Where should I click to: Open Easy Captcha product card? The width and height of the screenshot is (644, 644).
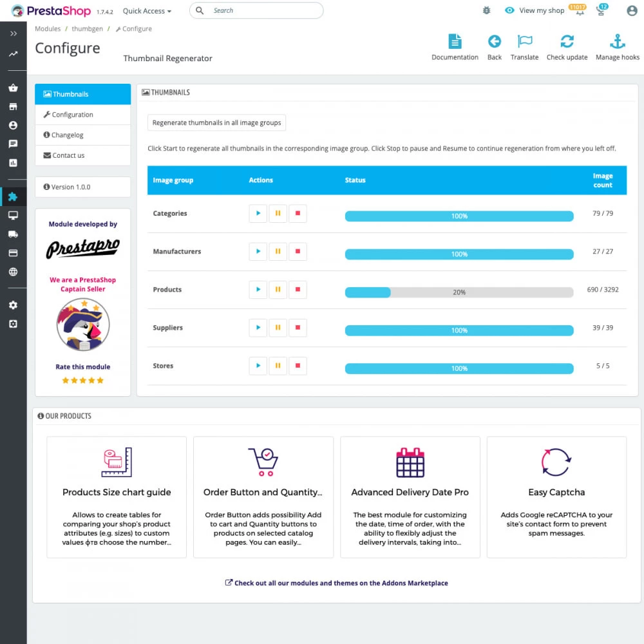(556, 497)
